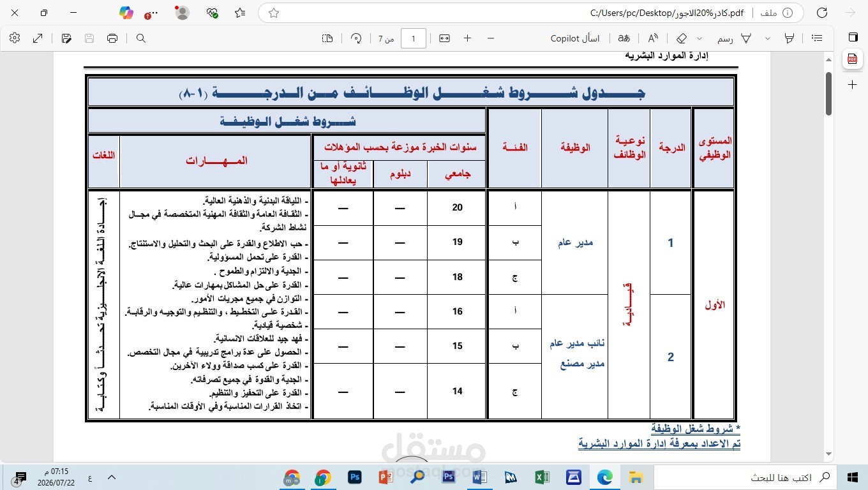Open Excel from the taskbar
The height and width of the screenshot is (490, 868).
point(542,477)
